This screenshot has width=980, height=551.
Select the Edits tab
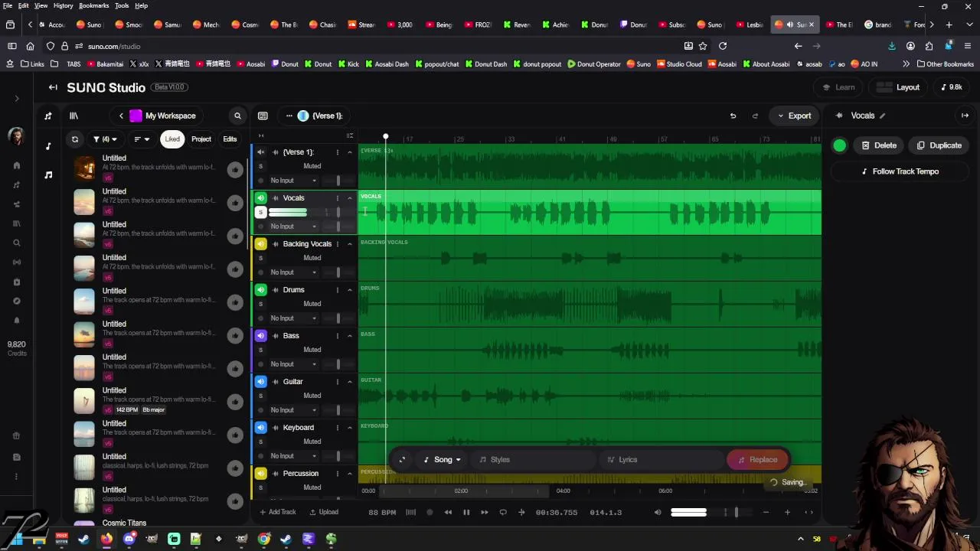tap(230, 139)
